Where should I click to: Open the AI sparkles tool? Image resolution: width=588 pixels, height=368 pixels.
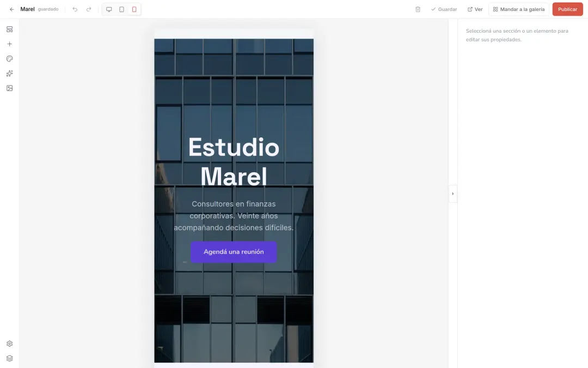click(x=10, y=73)
